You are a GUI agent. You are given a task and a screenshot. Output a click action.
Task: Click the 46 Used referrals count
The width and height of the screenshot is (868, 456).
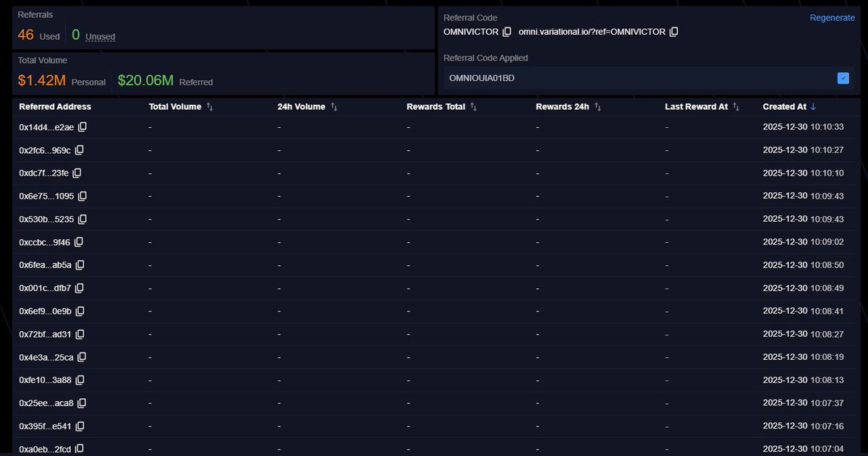pyautogui.click(x=26, y=35)
